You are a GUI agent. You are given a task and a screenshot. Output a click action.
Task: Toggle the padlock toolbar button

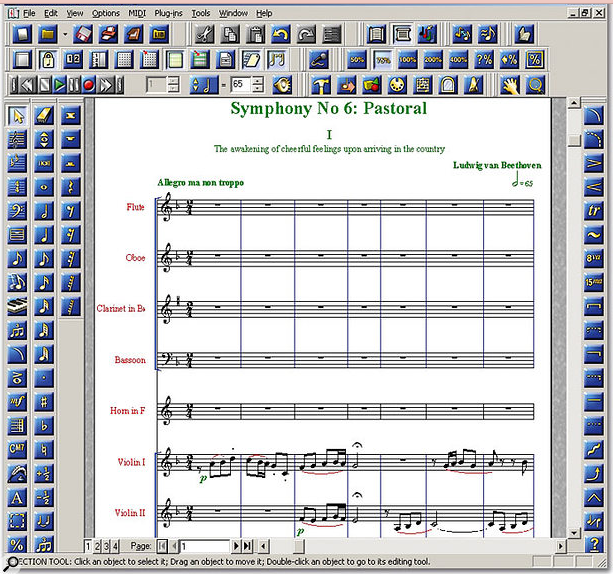tap(48, 60)
